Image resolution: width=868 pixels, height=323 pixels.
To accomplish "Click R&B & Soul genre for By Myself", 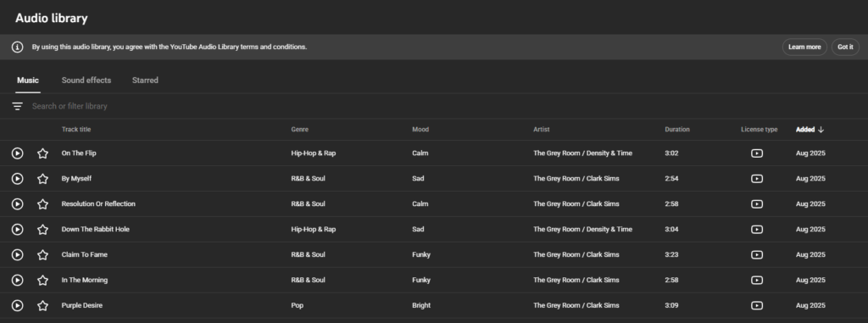I will click(308, 179).
